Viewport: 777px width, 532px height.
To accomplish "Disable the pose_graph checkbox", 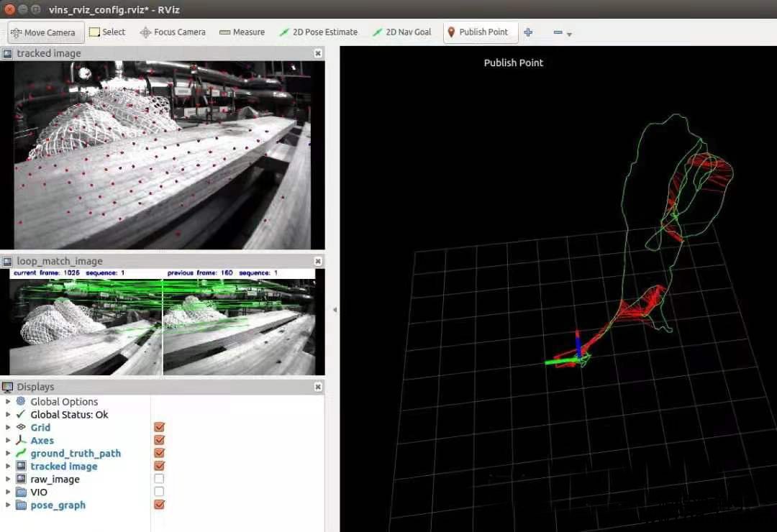I will point(160,505).
